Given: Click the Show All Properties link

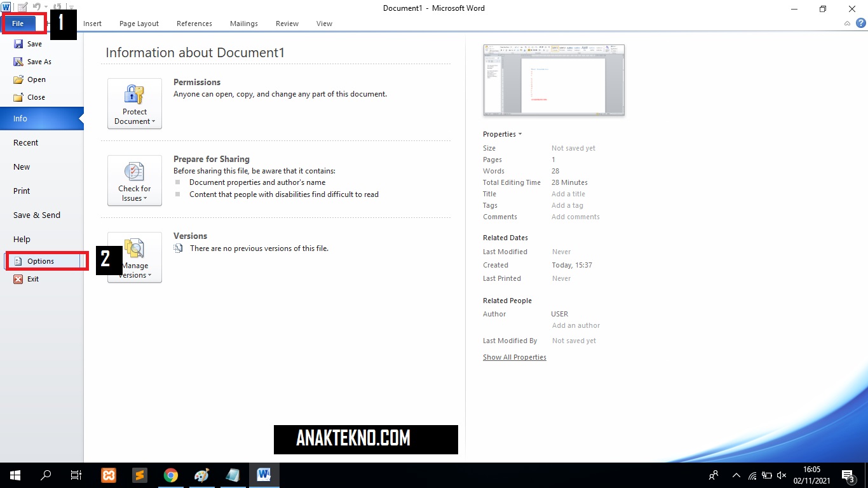Looking at the screenshot, I should [x=515, y=357].
